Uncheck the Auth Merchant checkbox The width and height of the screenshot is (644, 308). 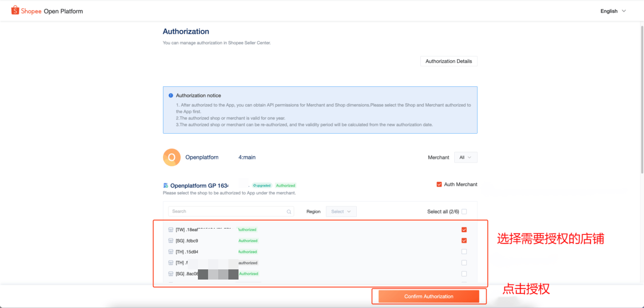tap(439, 184)
